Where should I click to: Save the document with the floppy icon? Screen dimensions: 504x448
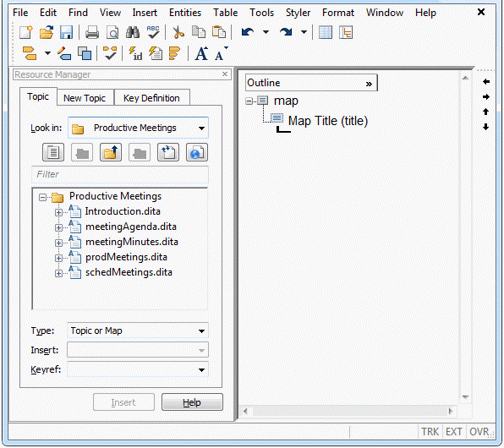point(67,32)
